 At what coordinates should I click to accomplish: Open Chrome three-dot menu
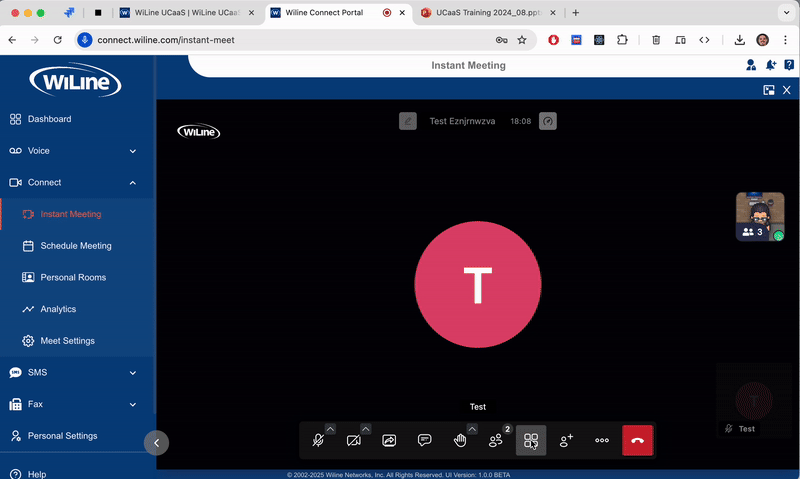click(785, 40)
